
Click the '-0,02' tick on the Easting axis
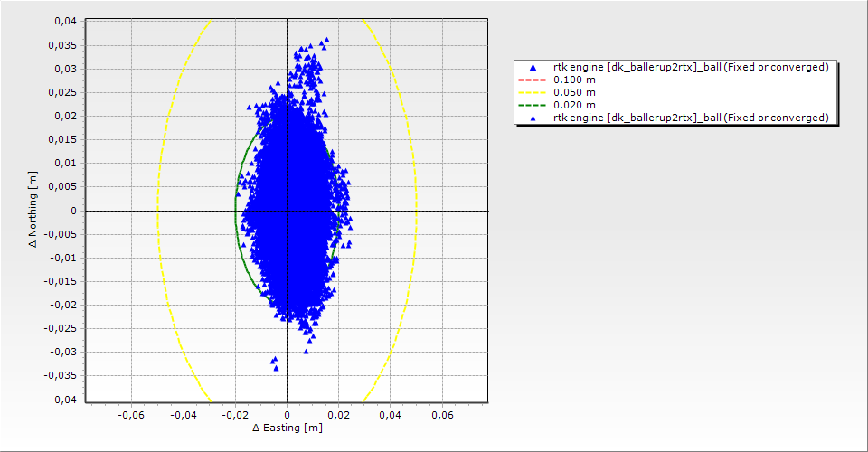click(x=235, y=415)
